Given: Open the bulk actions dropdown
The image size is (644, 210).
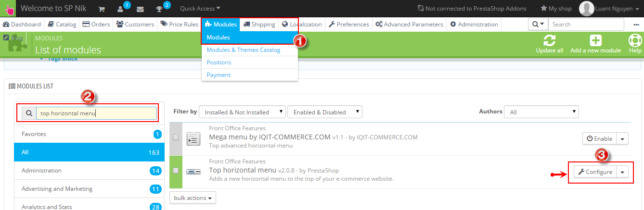Looking at the screenshot, I should tap(193, 198).
